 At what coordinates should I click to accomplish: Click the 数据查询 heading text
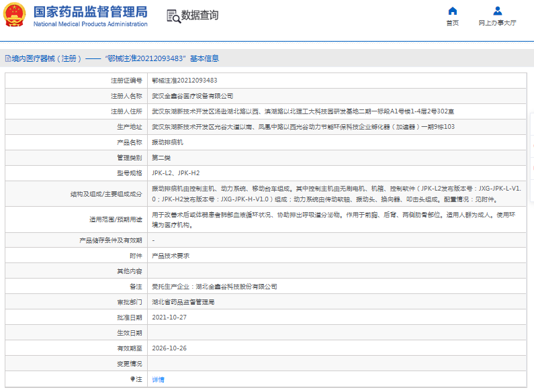[199, 15]
